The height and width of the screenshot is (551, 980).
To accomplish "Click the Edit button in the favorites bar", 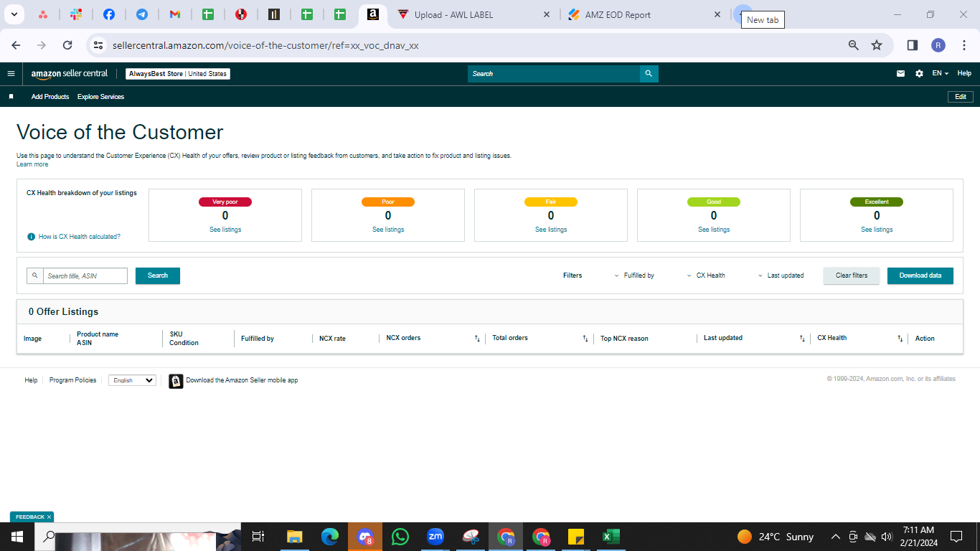I will 961,96.
